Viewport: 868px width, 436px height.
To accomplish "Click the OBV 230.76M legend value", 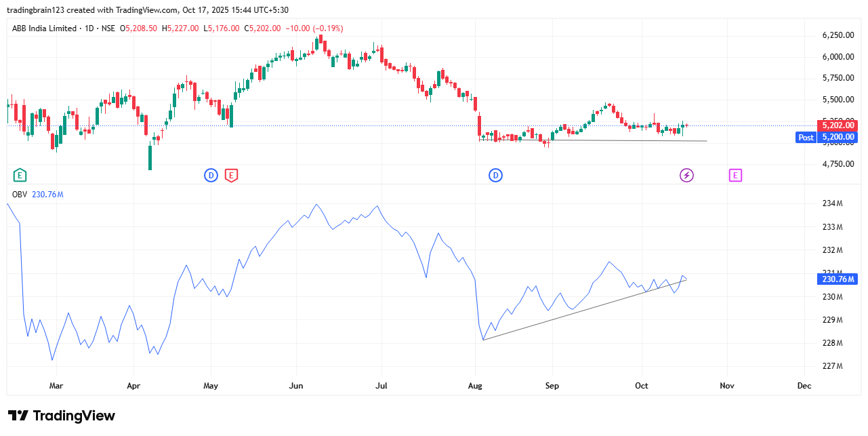I will 47,195.
